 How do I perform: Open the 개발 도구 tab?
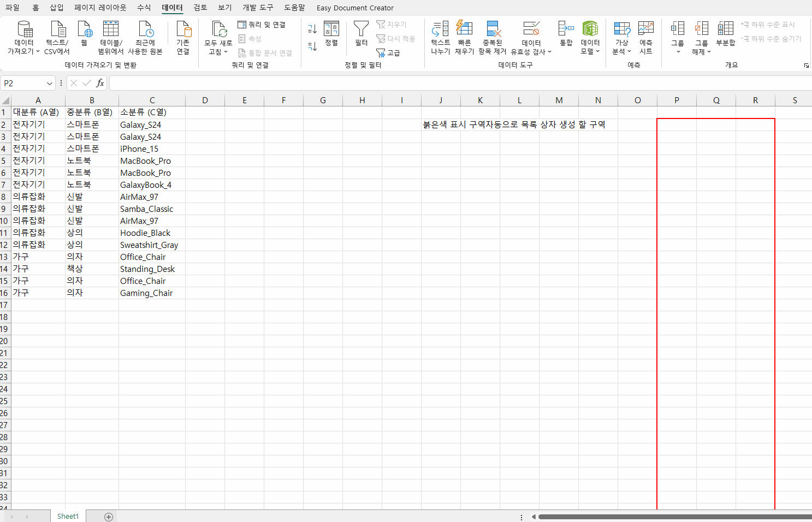258,8
